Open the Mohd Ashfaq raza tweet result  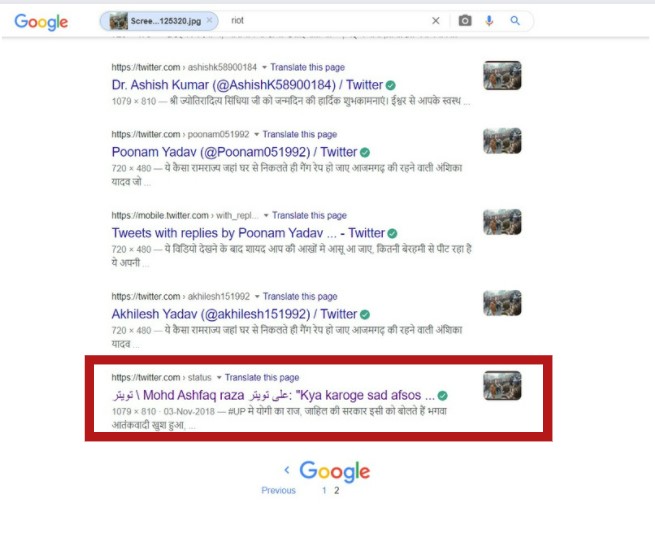point(272,395)
